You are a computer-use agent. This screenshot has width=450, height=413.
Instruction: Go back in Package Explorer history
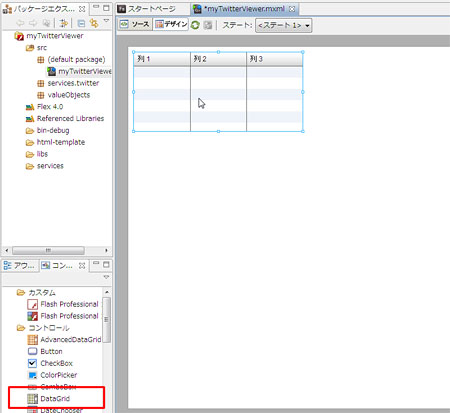click(20, 23)
